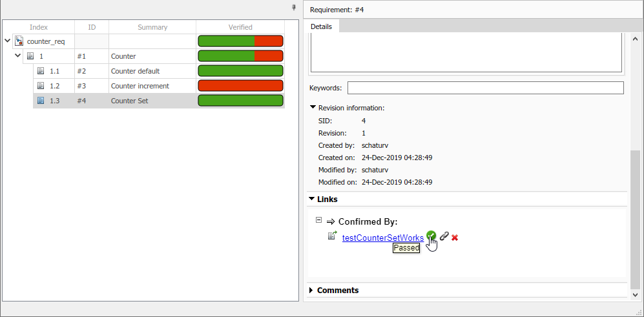Select the Counter increment summary cell
Image resolution: width=644 pixels, height=317 pixels.
click(x=152, y=86)
